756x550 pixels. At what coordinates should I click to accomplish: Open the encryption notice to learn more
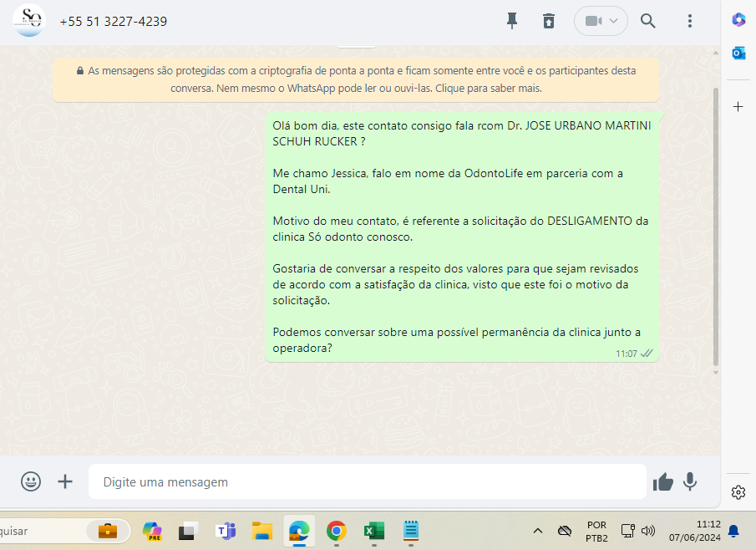coord(356,79)
